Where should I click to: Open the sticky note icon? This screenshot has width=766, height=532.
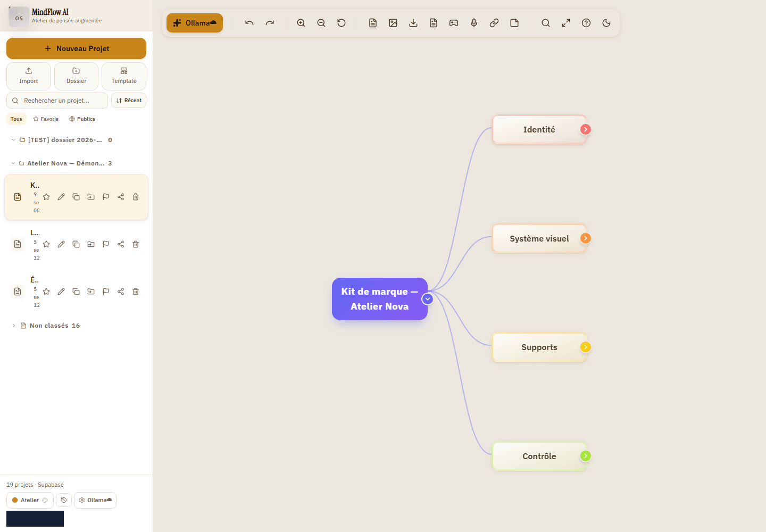point(514,23)
